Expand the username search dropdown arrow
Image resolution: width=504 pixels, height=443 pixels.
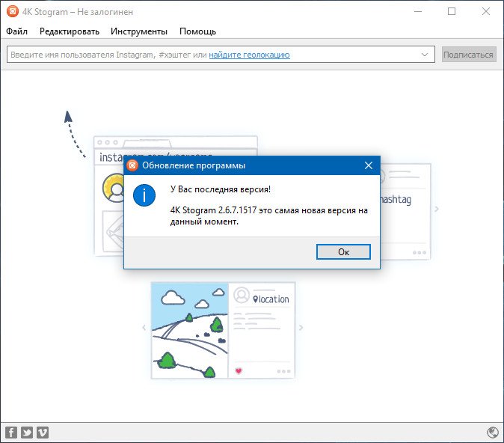(x=425, y=55)
